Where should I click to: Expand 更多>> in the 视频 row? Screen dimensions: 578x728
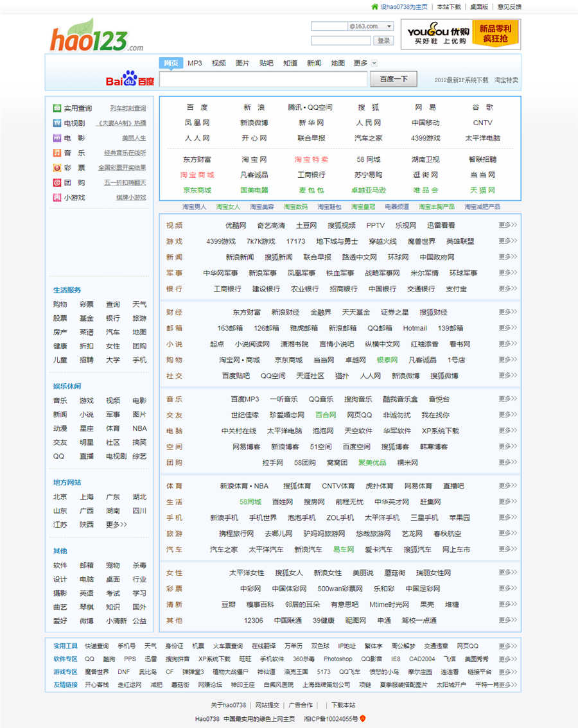[507, 225]
